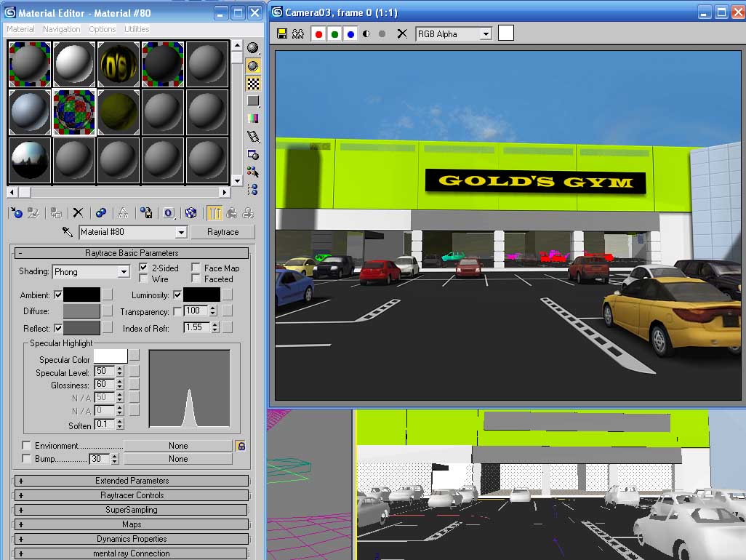Toggle checkered Background icon for sample slot
The width and height of the screenshot is (746, 560).
pos(252,83)
